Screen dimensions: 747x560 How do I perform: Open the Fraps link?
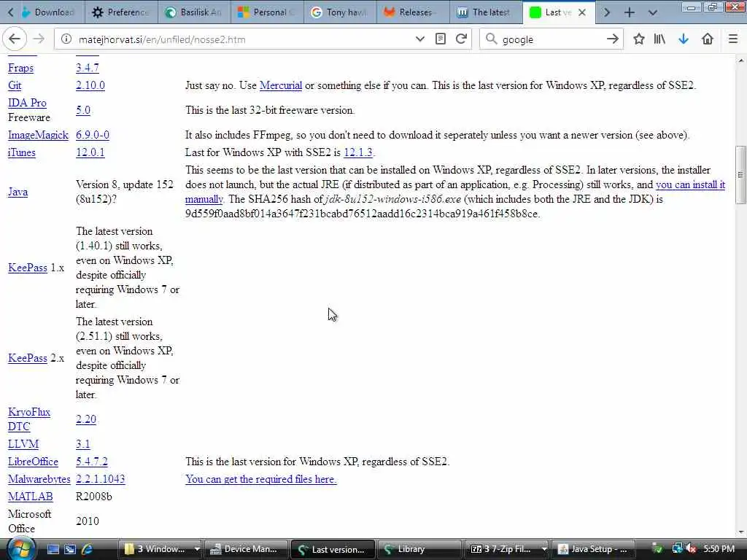(x=20, y=68)
